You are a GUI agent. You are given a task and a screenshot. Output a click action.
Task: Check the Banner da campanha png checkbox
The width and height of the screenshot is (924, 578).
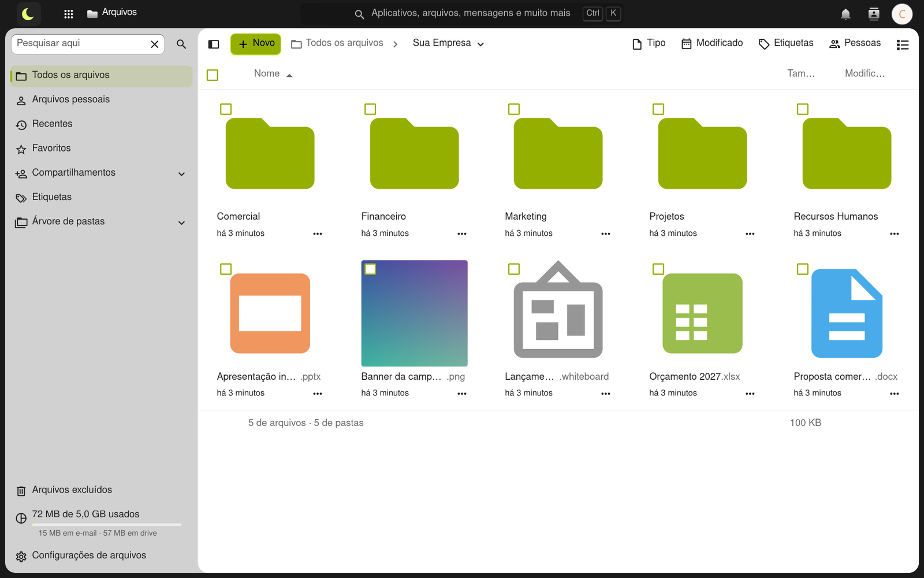pos(370,269)
